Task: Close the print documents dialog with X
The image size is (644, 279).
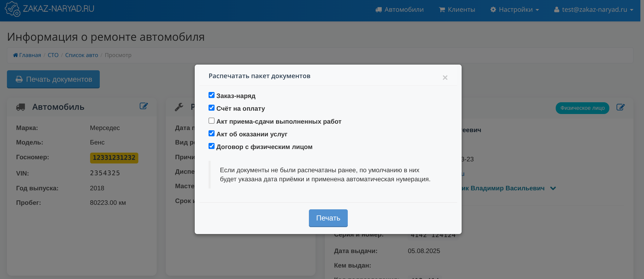Action: pyautogui.click(x=445, y=78)
